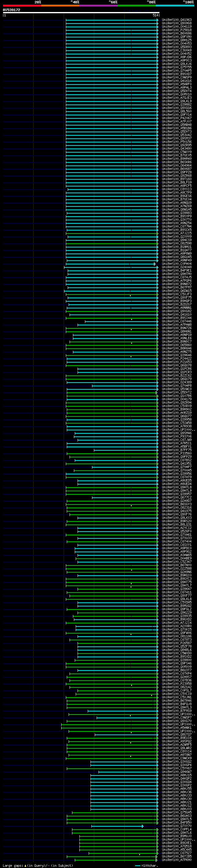The image size is (197, 868).
Task: Select label UniRef100_C9WCK9
Action: tap(176, 758)
